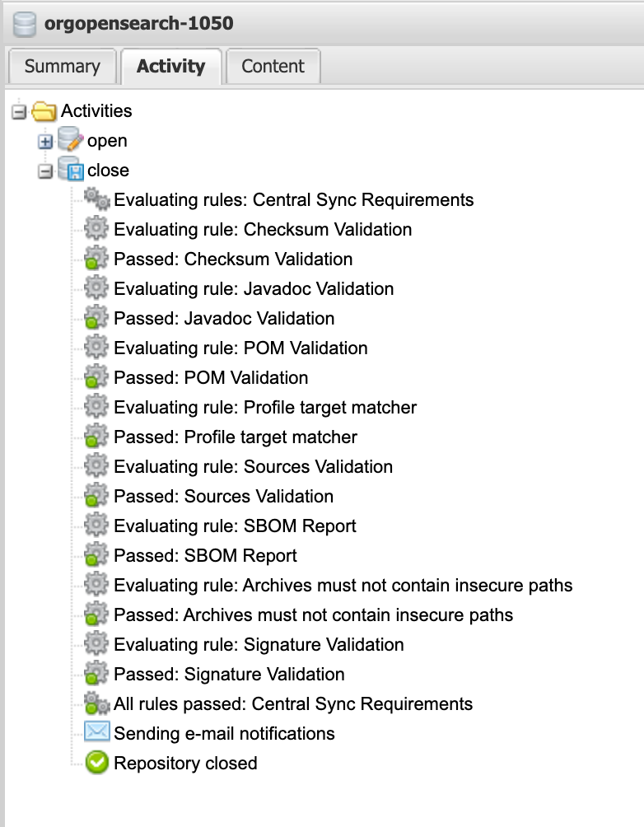Screen dimensions: 644x827
Task: Collapse the Activities root node
Action: [x=18, y=110]
